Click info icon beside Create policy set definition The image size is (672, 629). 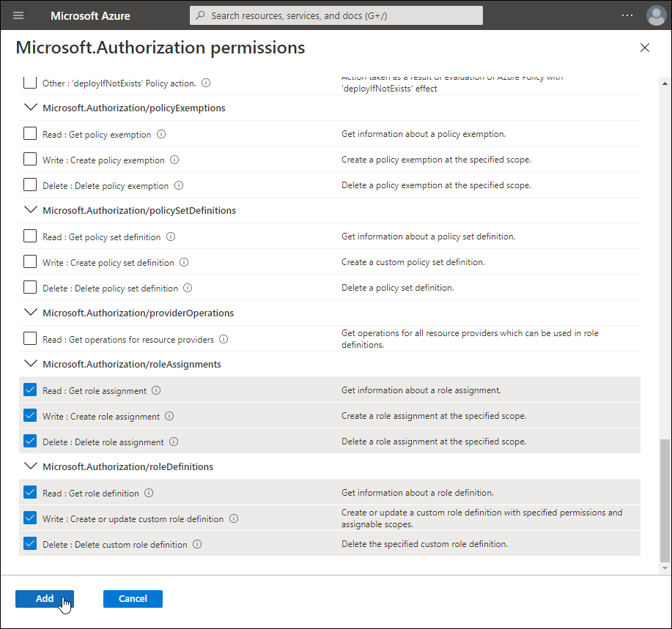coord(184,262)
